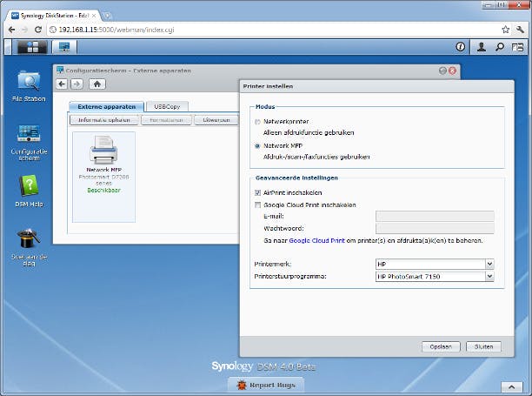The width and height of the screenshot is (532, 396).
Task: Click Afdruk-/scan-/faxfuncties gebruiken text
Action: click(316, 157)
